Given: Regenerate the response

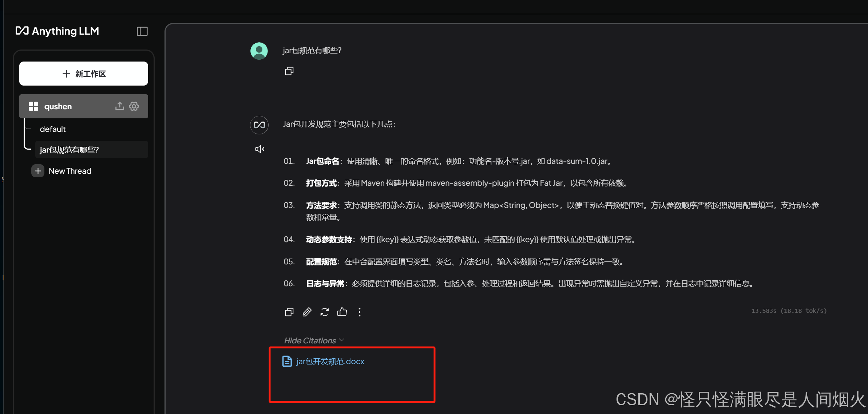Looking at the screenshot, I should point(324,312).
